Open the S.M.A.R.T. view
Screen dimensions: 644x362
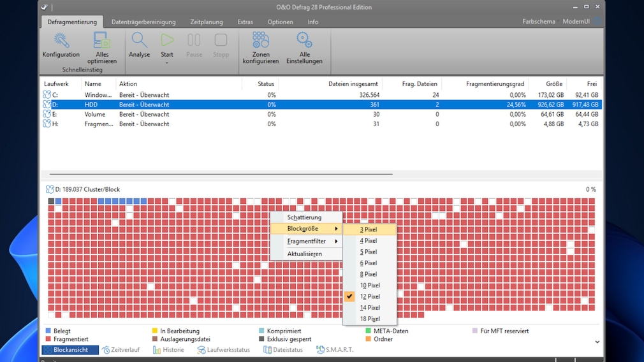tap(335, 350)
